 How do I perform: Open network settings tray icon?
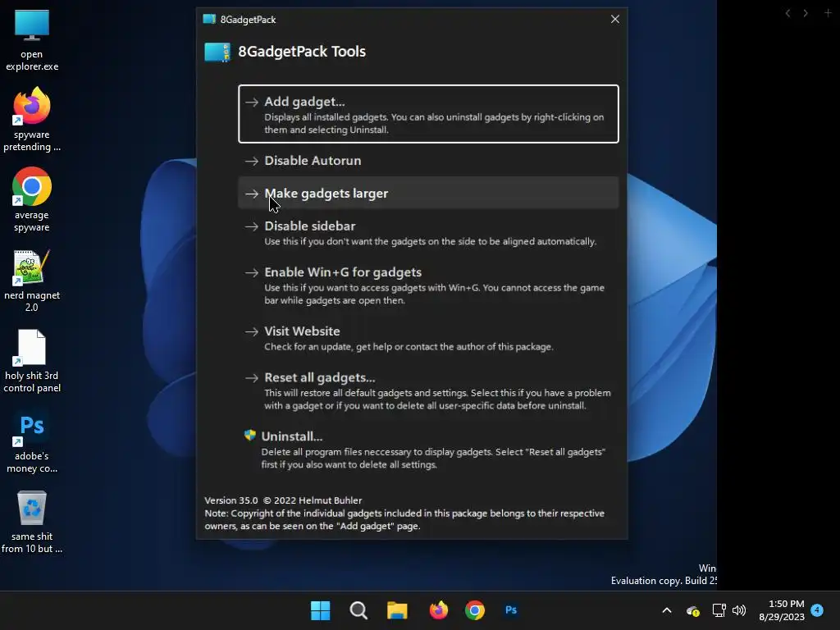pos(719,610)
